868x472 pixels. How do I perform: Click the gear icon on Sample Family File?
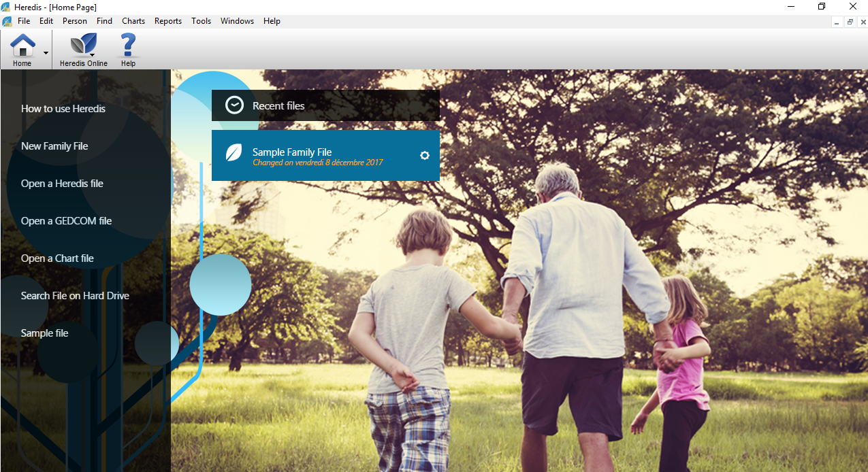(425, 156)
